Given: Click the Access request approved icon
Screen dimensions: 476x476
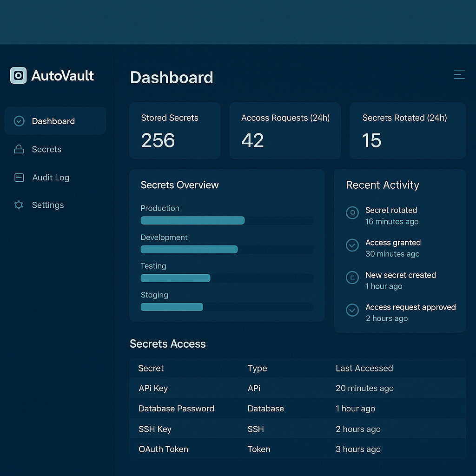Looking at the screenshot, I should click(x=352, y=310).
